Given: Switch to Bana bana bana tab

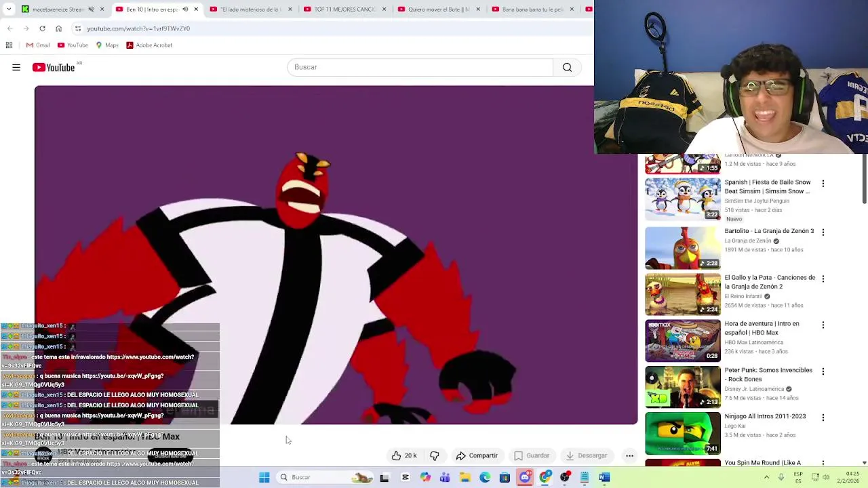Looking at the screenshot, I should click(532, 9).
